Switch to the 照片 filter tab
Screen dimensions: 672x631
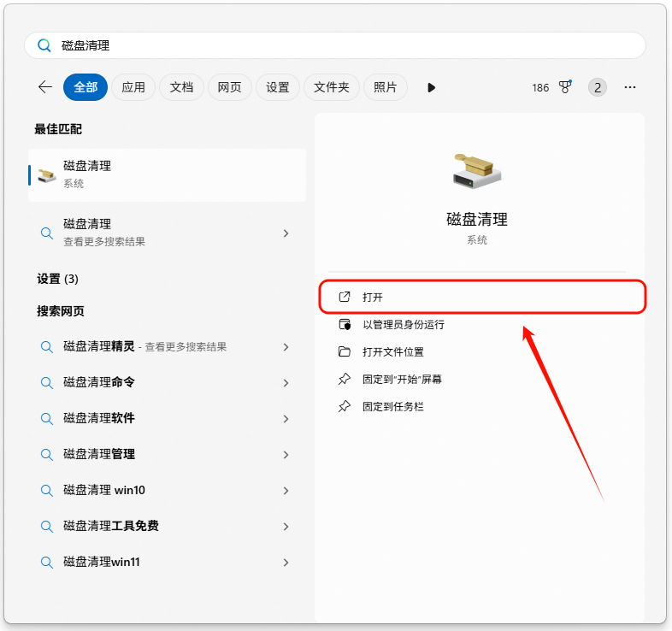[385, 87]
